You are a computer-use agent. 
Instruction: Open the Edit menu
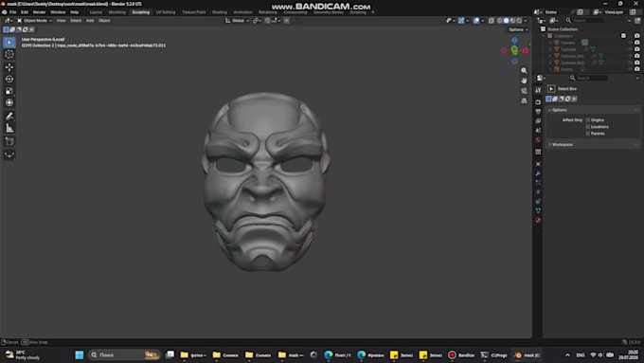tap(25, 12)
